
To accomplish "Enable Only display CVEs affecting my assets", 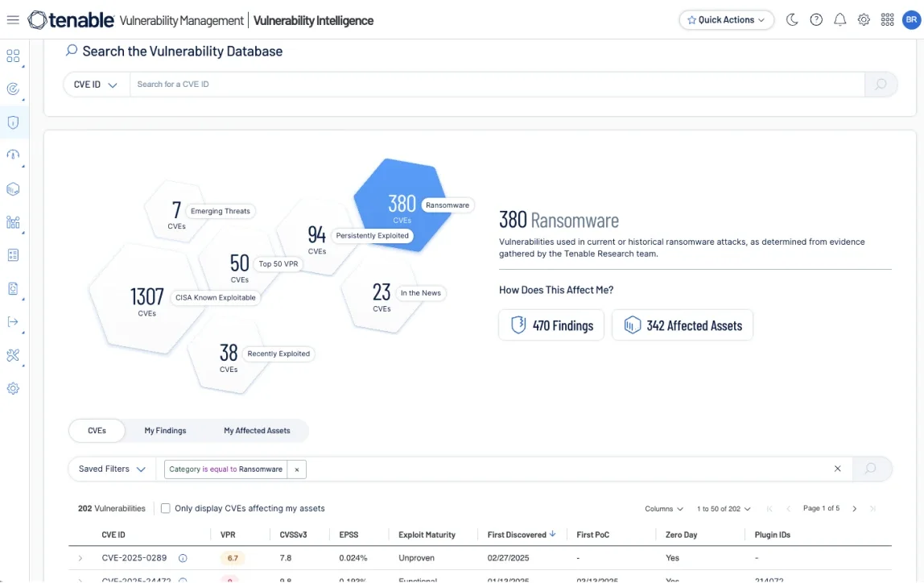I will pyautogui.click(x=166, y=508).
